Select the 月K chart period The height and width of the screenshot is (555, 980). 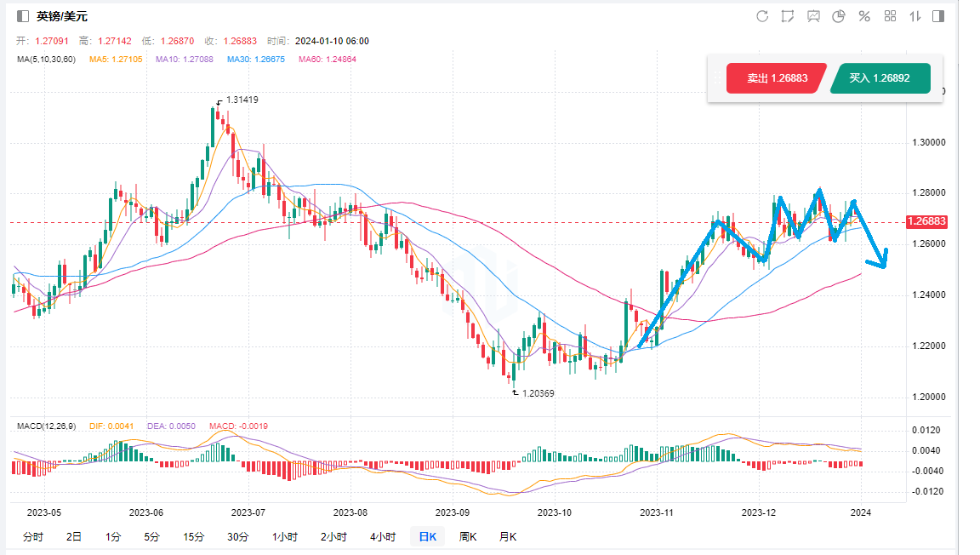point(507,536)
